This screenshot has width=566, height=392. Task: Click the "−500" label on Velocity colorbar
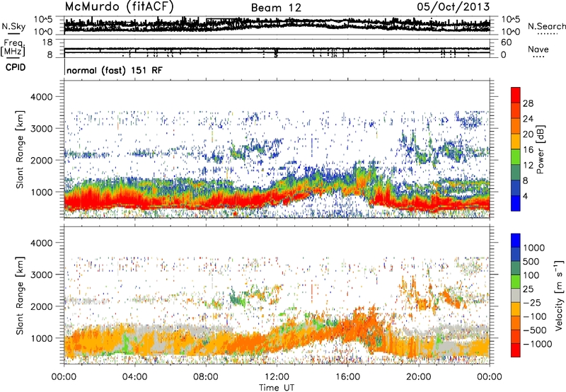point(535,330)
